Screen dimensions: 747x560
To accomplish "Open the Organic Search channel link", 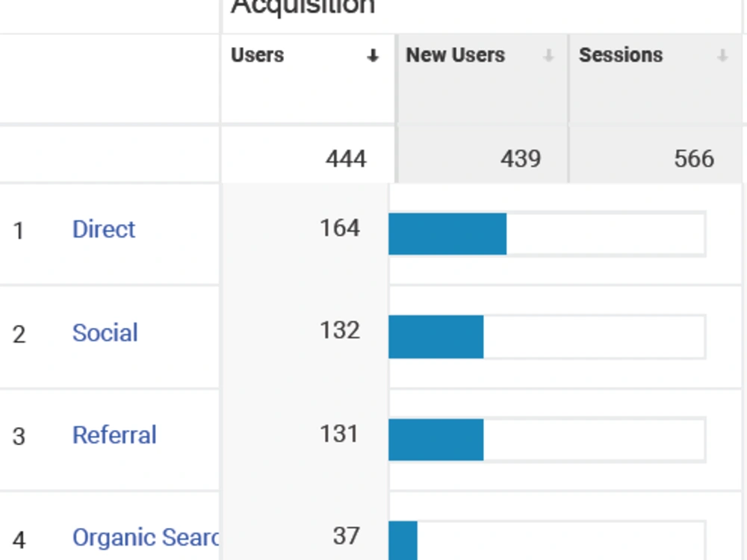I will 146,538.
